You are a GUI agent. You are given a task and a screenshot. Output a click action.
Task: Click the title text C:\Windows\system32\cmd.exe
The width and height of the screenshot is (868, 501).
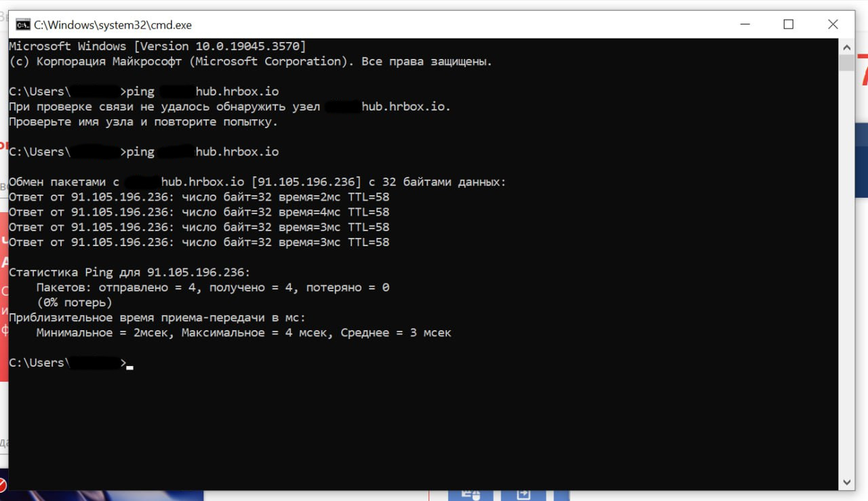(x=113, y=25)
